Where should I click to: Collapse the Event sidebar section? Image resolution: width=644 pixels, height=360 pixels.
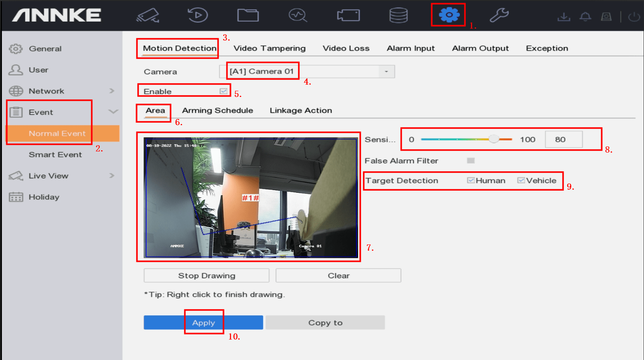tap(112, 112)
